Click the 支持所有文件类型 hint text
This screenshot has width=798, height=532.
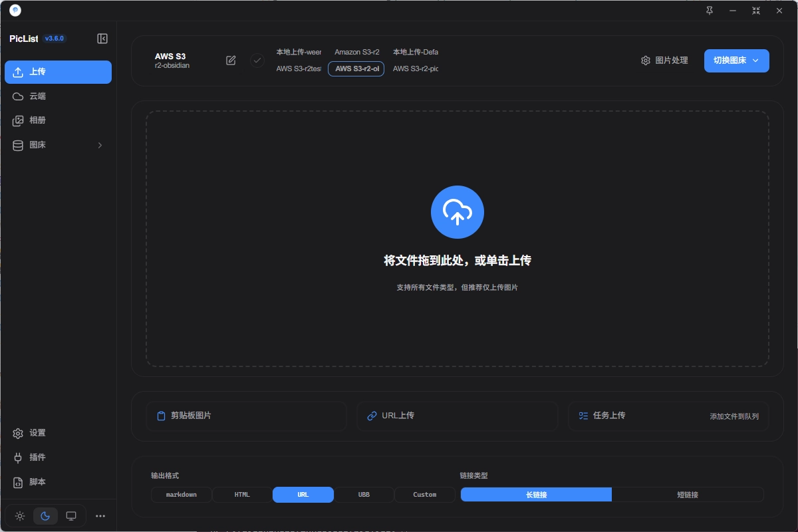[x=458, y=287]
